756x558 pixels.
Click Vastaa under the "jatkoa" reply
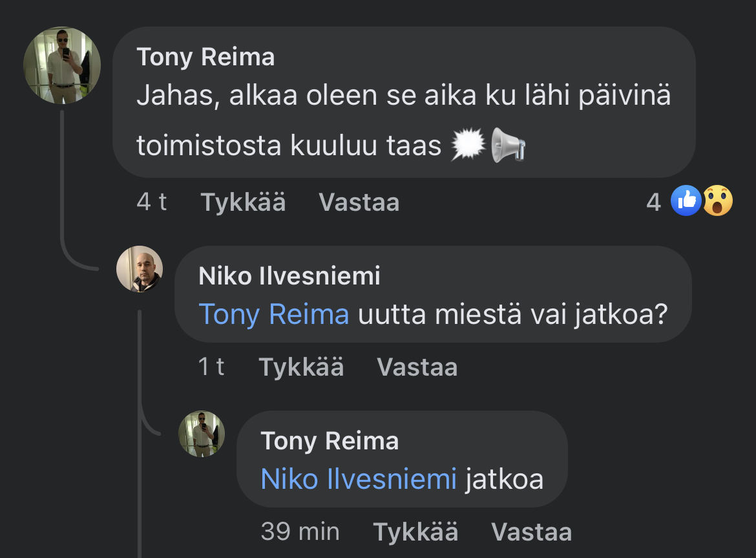click(x=532, y=532)
